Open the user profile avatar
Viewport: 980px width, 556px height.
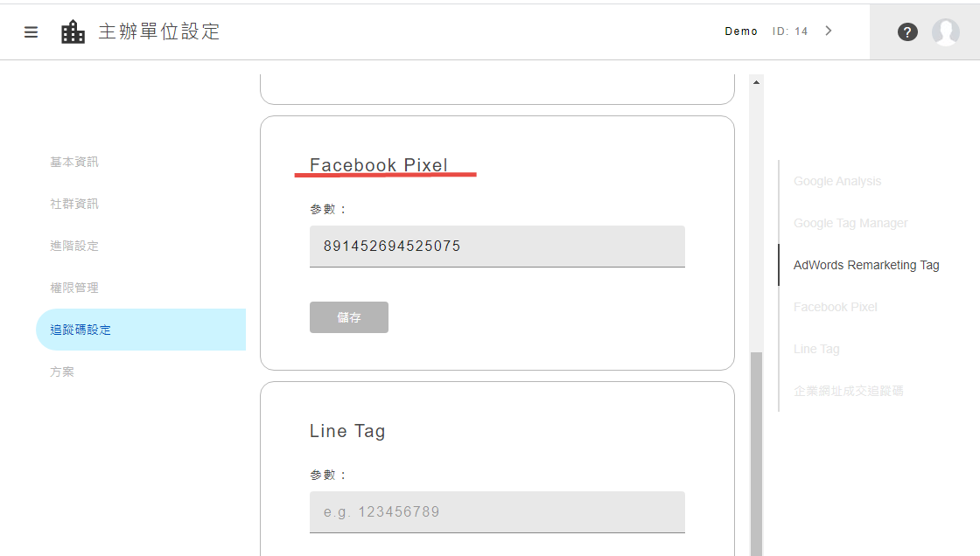945,32
